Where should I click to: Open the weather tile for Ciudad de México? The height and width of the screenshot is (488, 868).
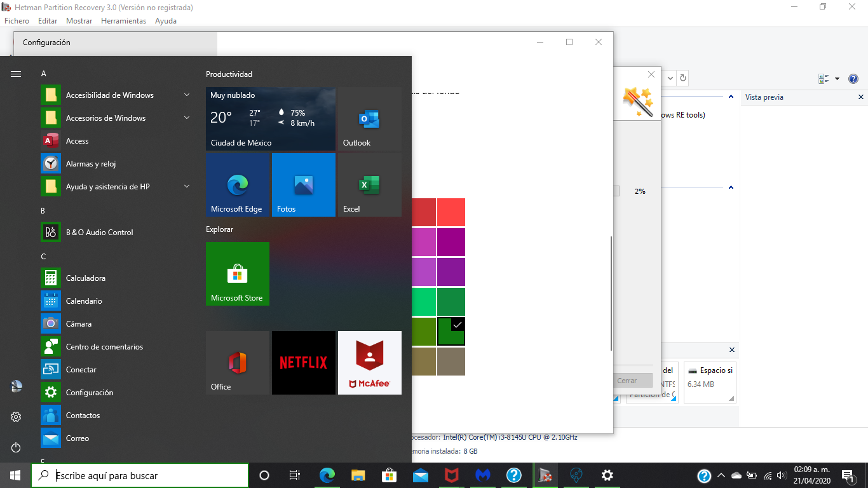271,119
